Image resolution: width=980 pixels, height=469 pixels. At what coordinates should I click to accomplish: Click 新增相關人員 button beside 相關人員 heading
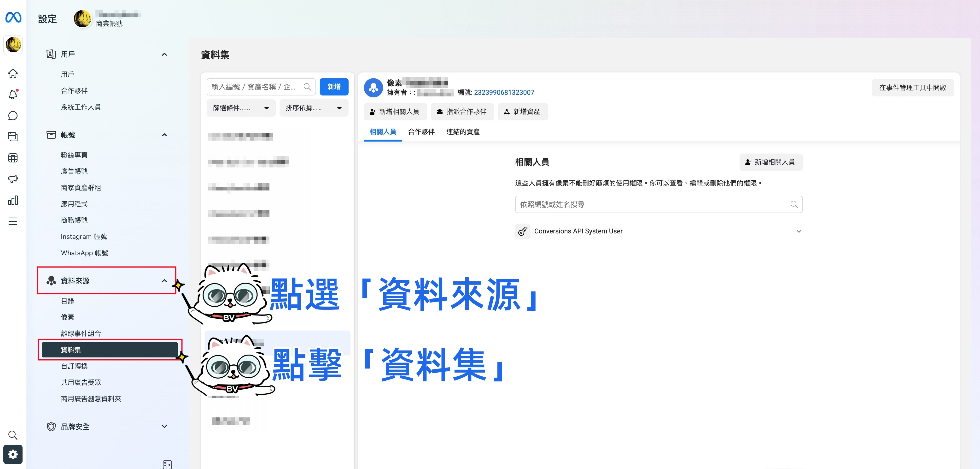coord(771,162)
